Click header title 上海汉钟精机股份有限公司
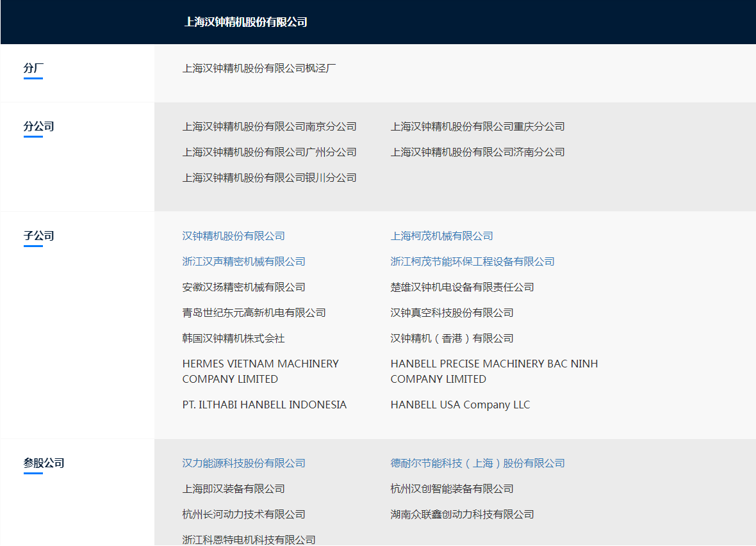 [x=246, y=22]
